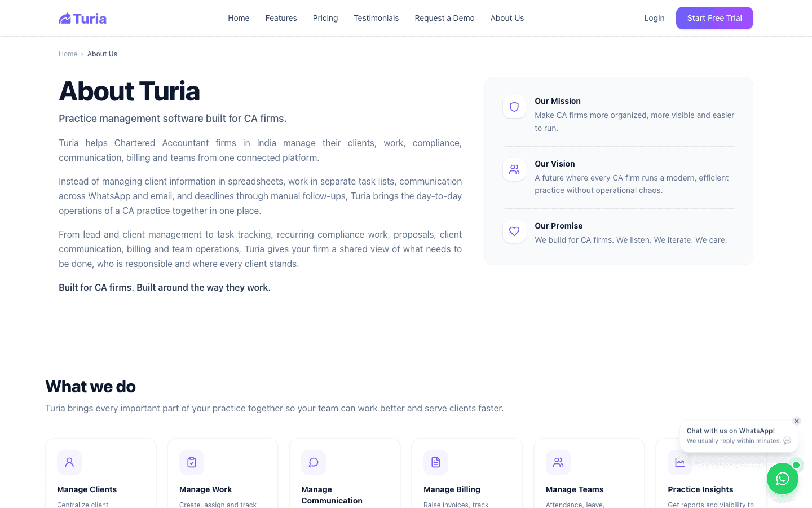Click the Manage Work card title
812x508 pixels.
click(x=205, y=489)
